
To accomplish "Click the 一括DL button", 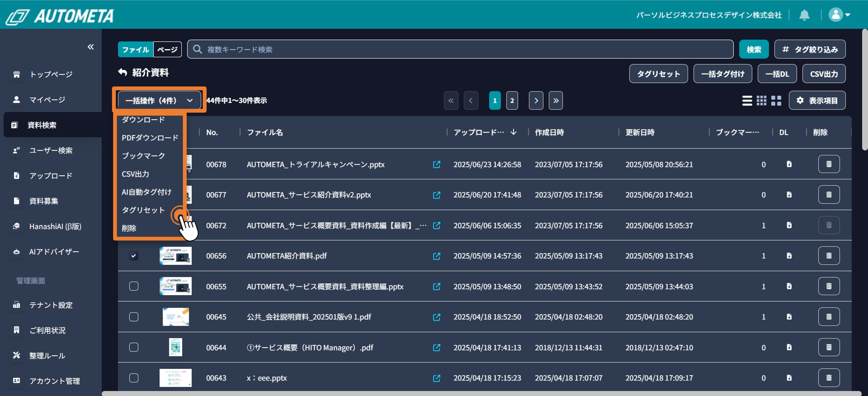I will [777, 74].
